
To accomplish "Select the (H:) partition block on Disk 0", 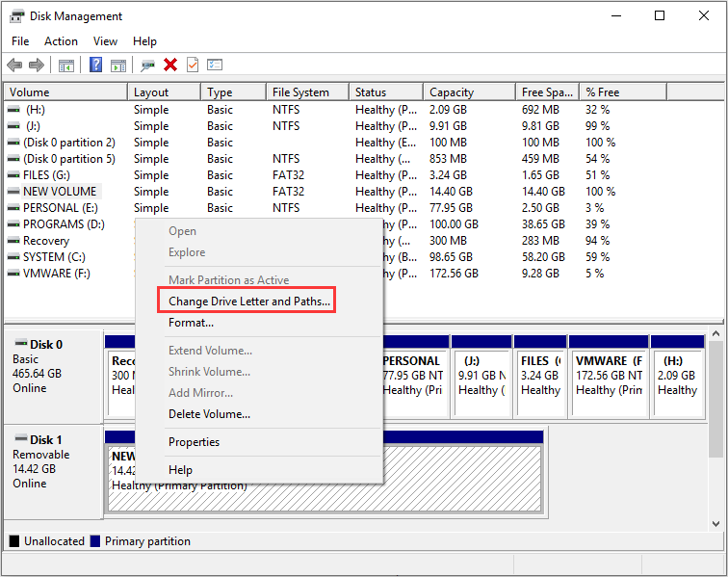I will click(x=678, y=377).
